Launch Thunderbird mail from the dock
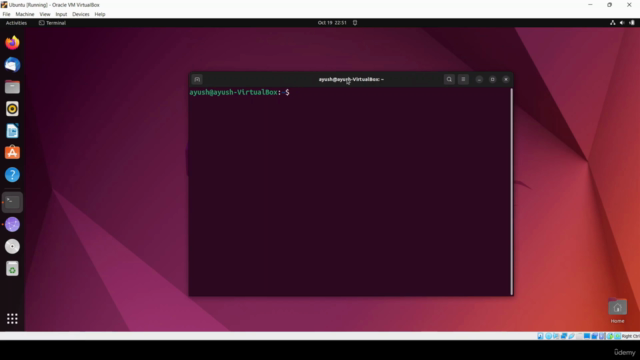Image resolution: width=640 pixels, height=360 pixels. pos(12,64)
